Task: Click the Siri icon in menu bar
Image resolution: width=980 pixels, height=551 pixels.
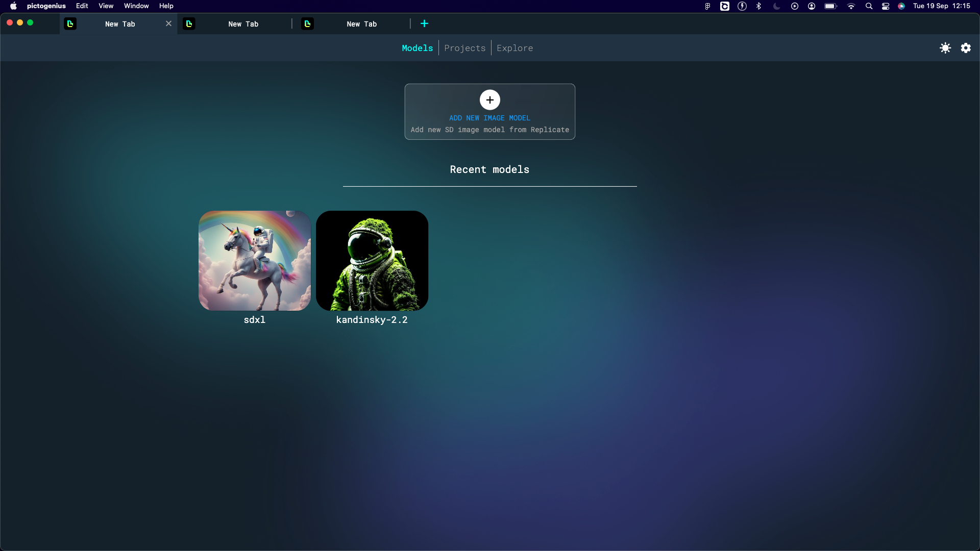Action: [x=901, y=6]
